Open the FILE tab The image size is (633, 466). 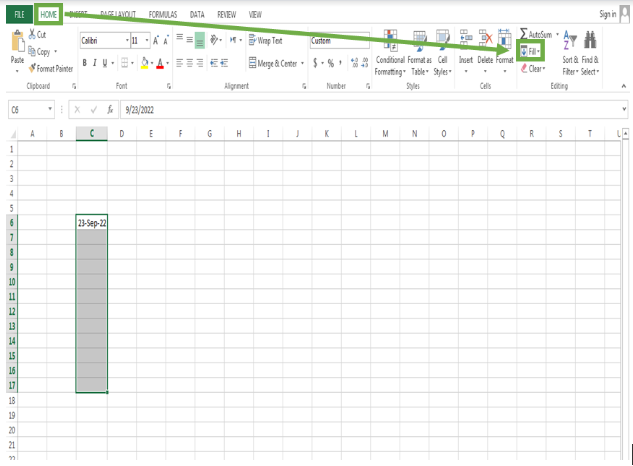19,15
